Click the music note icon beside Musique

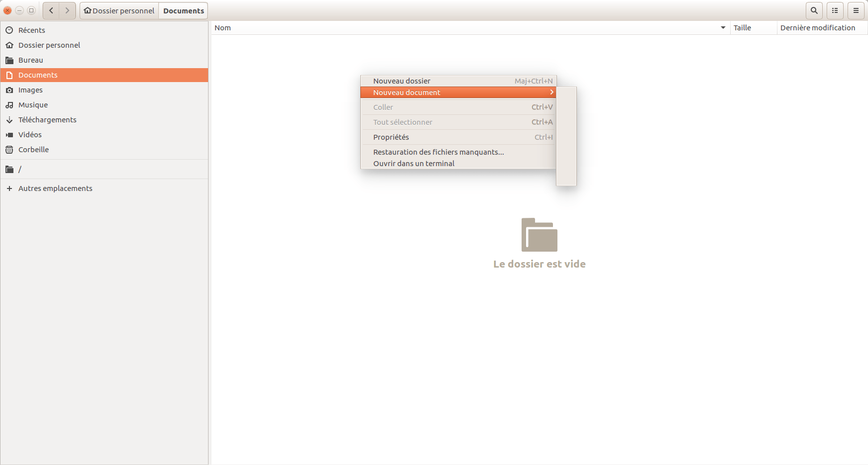tap(9, 105)
